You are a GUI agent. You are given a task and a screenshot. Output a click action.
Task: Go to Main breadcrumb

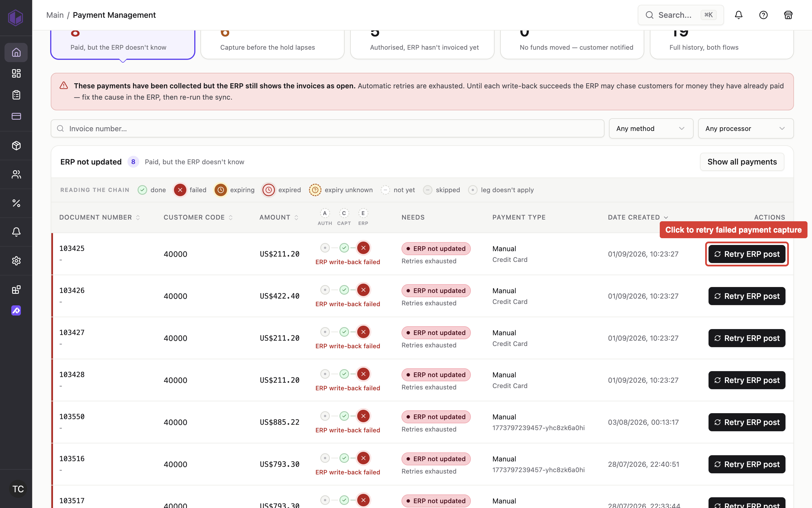point(55,15)
